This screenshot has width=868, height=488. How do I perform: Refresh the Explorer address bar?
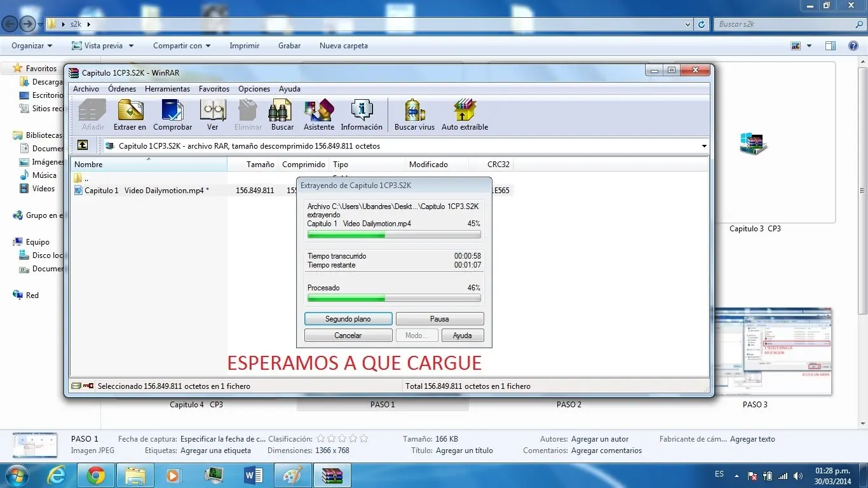point(702,24)
